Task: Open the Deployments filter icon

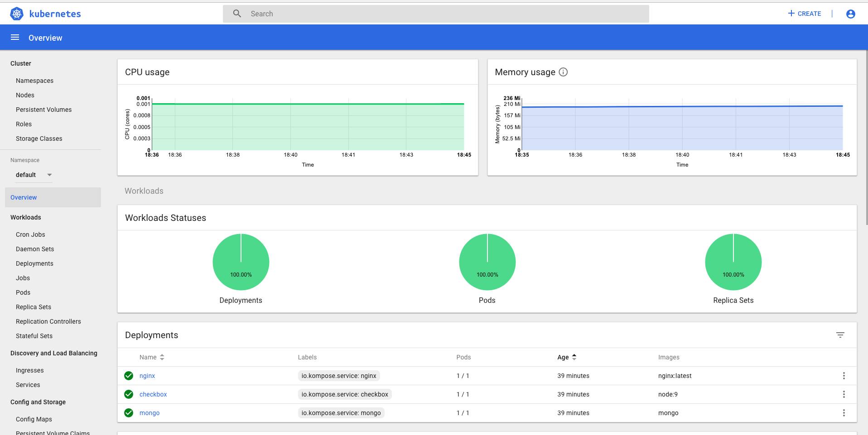Action: coord(840,335)
